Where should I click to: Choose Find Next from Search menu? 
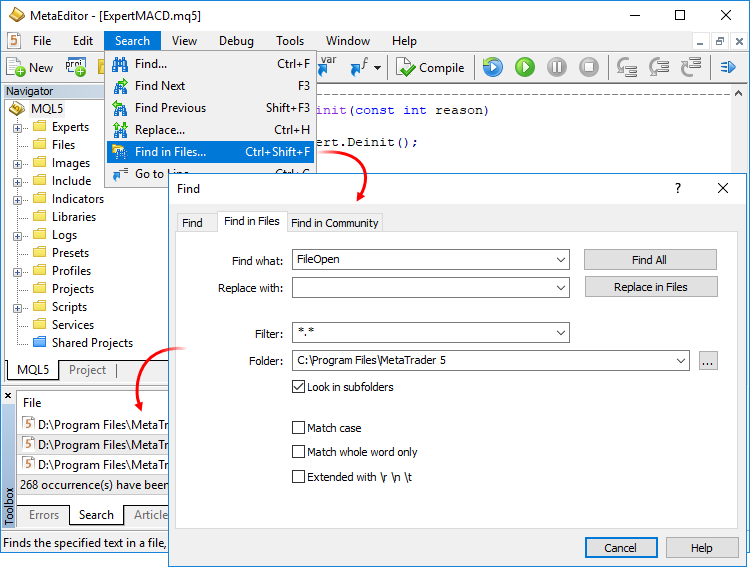tap(210, 86)
